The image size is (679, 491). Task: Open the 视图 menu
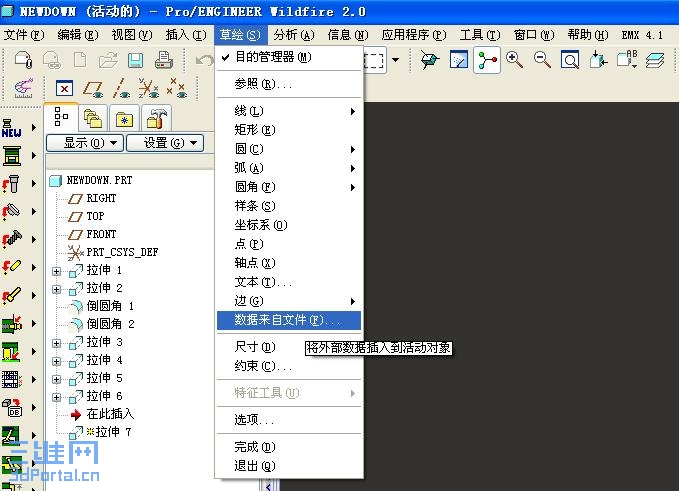[132, 35]
